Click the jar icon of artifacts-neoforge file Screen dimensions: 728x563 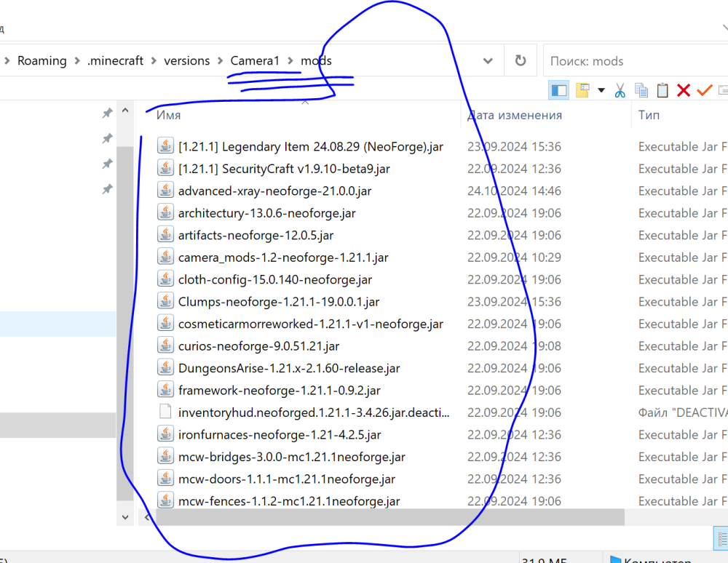click(165, 235)
